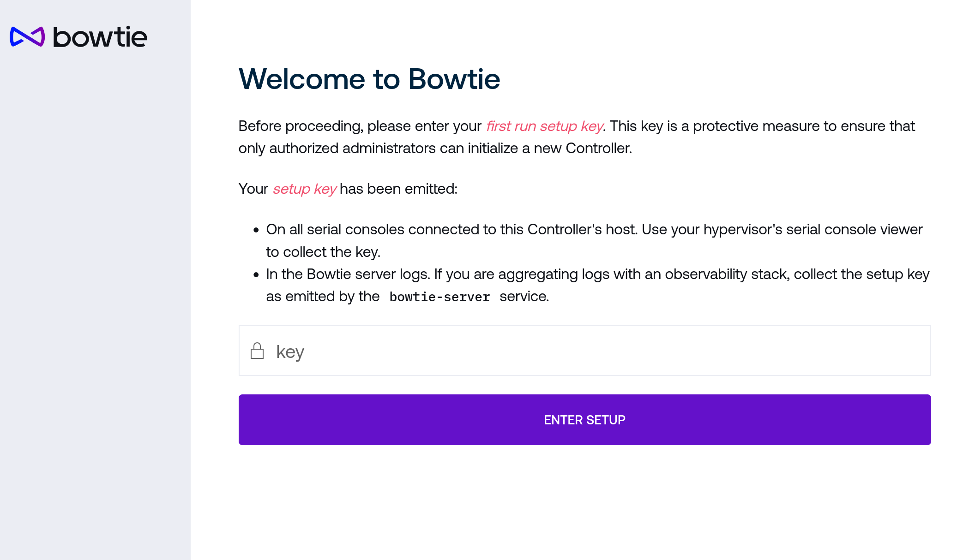Click the Bowtie logo symbol in sidebar

(x=27, y=37)
